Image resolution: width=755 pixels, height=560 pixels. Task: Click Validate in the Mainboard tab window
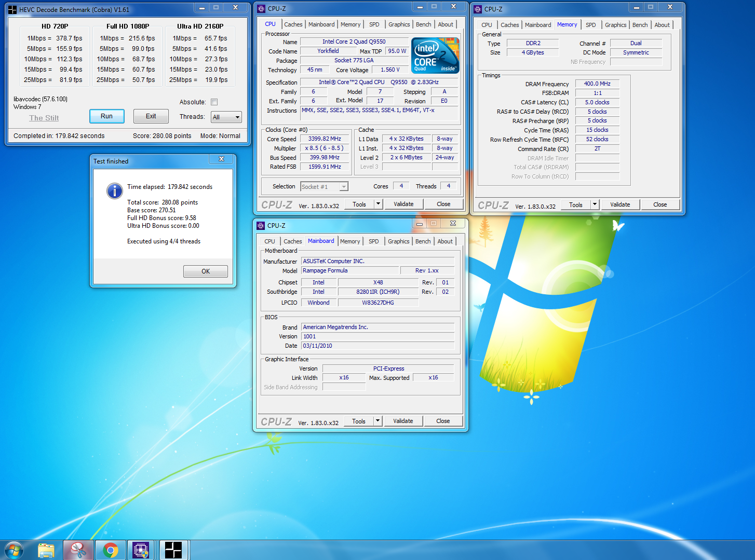point(403,421)
